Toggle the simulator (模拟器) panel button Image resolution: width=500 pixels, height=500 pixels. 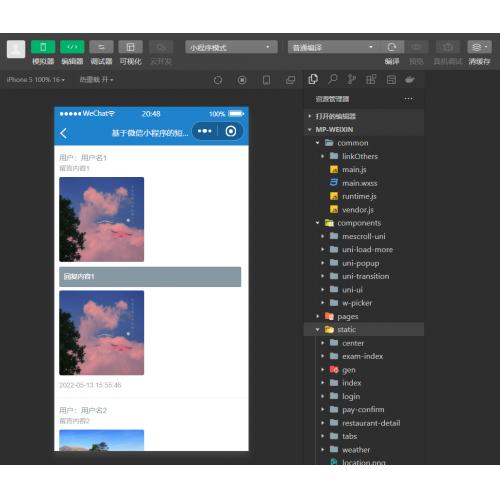(x=43, y=47)
